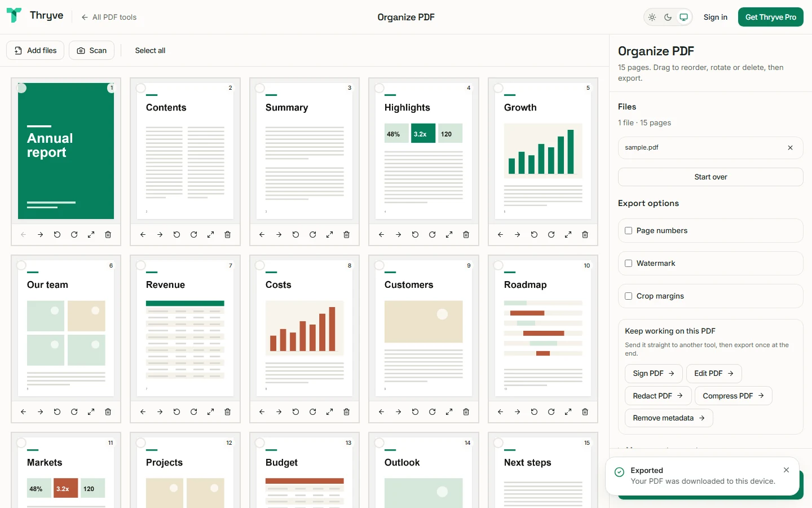Delete the Annual report cover page
The width and height of the screenshot is (812, 508).
[108, 235]
